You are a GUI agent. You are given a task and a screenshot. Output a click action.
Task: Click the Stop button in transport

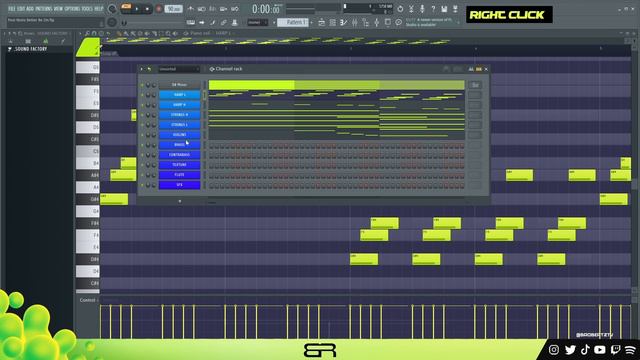147,9
